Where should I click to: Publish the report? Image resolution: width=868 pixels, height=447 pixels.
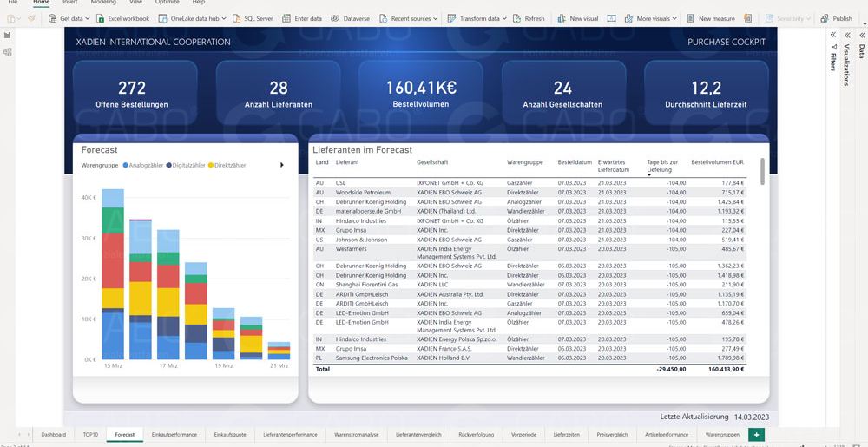click(x=837, y=18)
